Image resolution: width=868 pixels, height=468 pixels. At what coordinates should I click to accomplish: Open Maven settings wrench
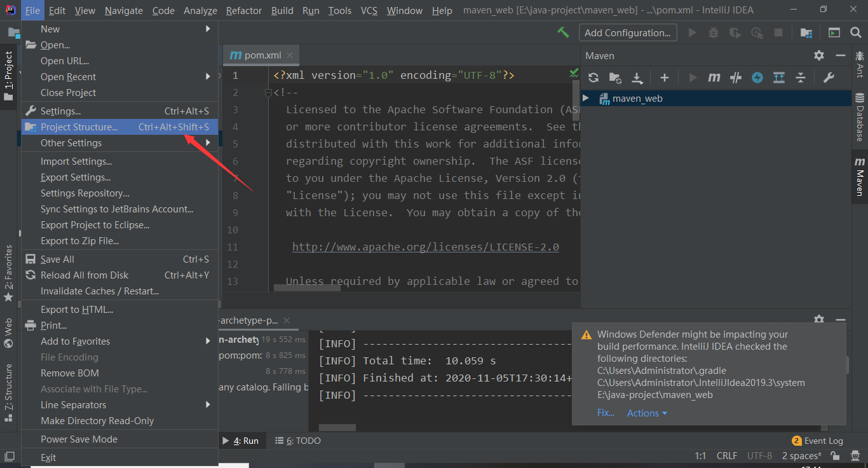[x=829, y=78]
